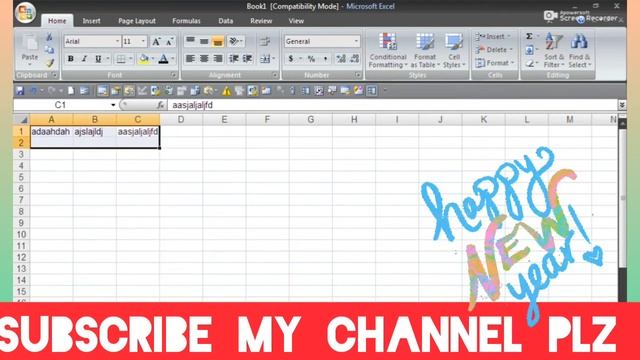Screen dimensions: 640x360
Task: Switch to the Insert tab
Action: pyautogui.click(x=91, y=21)
